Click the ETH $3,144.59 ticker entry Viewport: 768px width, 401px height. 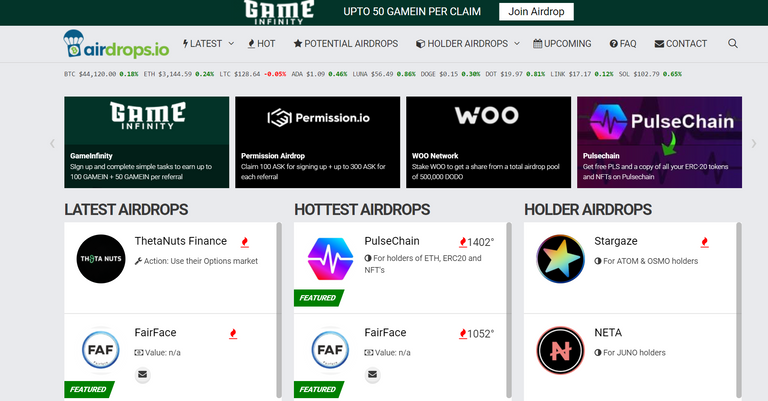[179, 74]
